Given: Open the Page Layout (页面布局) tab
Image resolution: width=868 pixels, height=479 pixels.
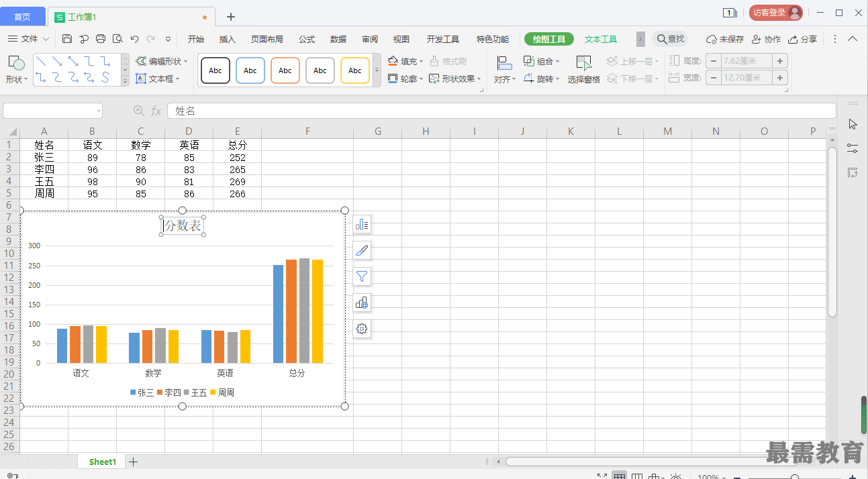Looking at the screenshot, I should pos(267,39).
